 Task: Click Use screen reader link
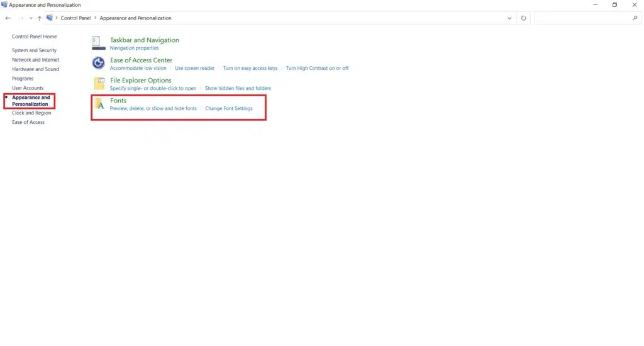click(x=194, y=68)
